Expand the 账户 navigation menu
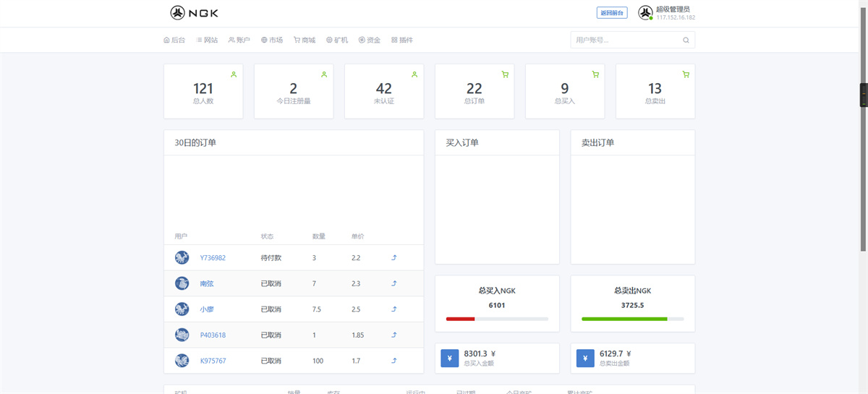Image resolution: width=868 pixels, height=394 pixels. coord(239,40)
